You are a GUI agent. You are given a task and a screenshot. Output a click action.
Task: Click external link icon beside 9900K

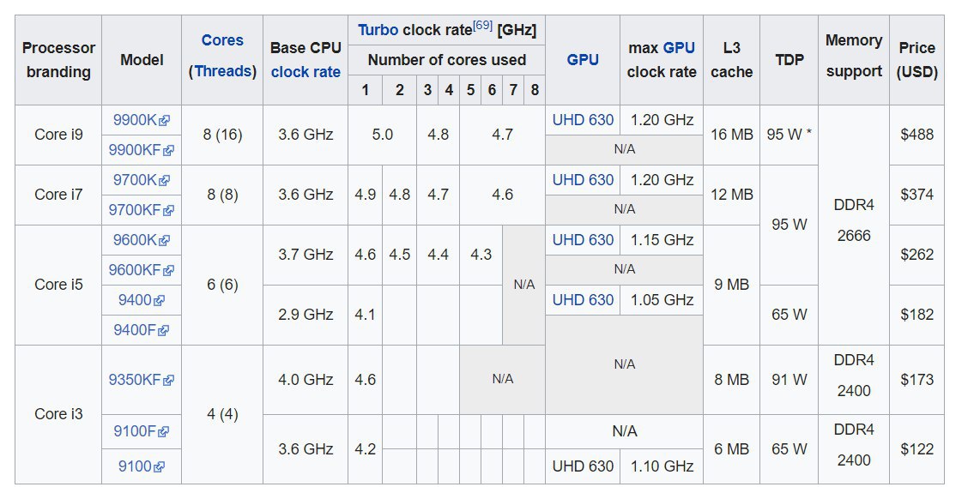(x=165, y=121)
